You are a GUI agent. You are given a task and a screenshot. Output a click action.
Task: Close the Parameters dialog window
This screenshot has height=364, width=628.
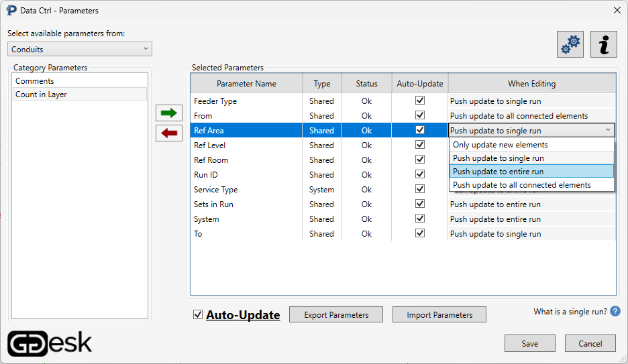tap(617, 10)
